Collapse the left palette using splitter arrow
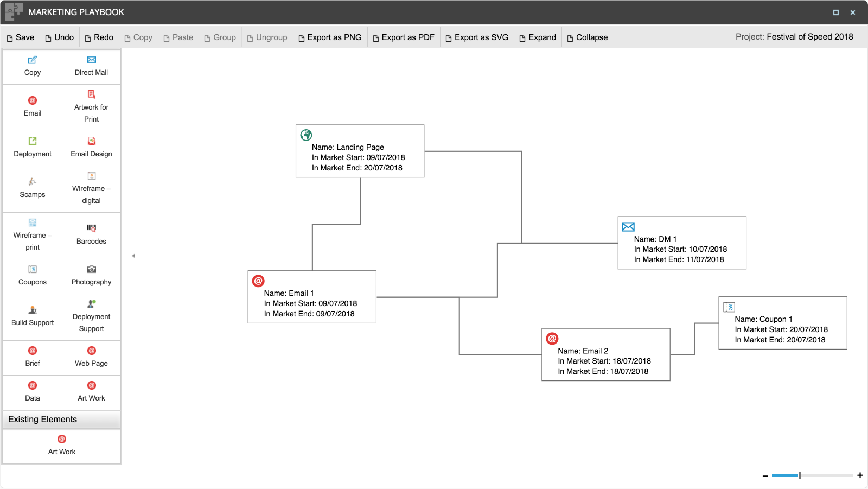The image size is (868, 489). [x=133, y=256]
